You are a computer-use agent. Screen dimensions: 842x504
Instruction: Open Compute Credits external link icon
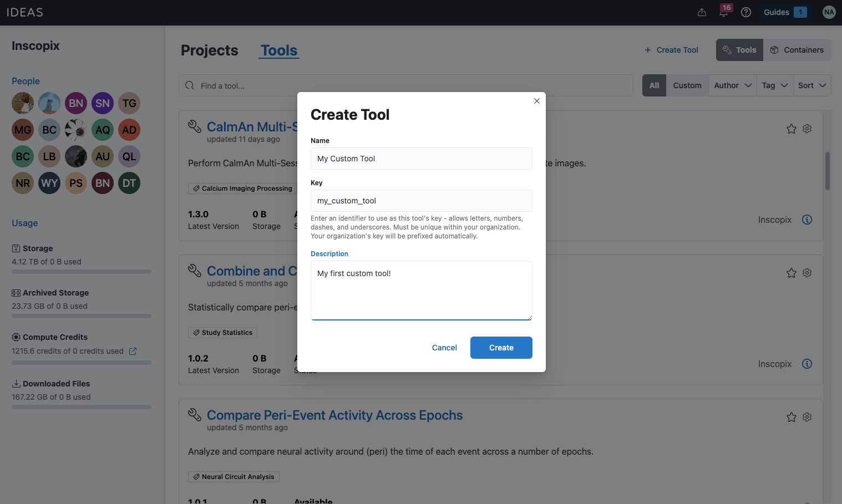click(133, 351)
